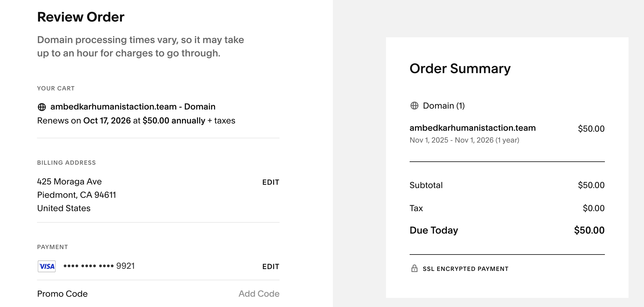
Task: Click the Due Today $50.00 amount
Action: click(x=589, y=230)
